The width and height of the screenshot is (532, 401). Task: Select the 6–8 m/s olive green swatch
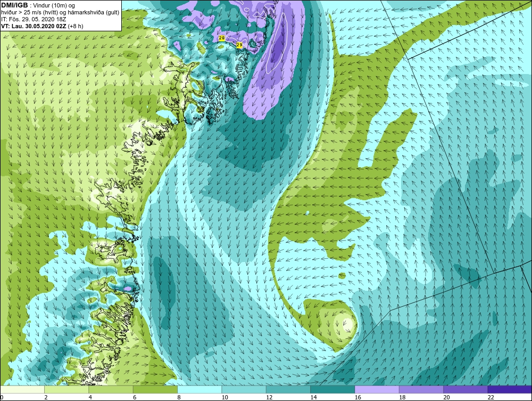point(155,389)
